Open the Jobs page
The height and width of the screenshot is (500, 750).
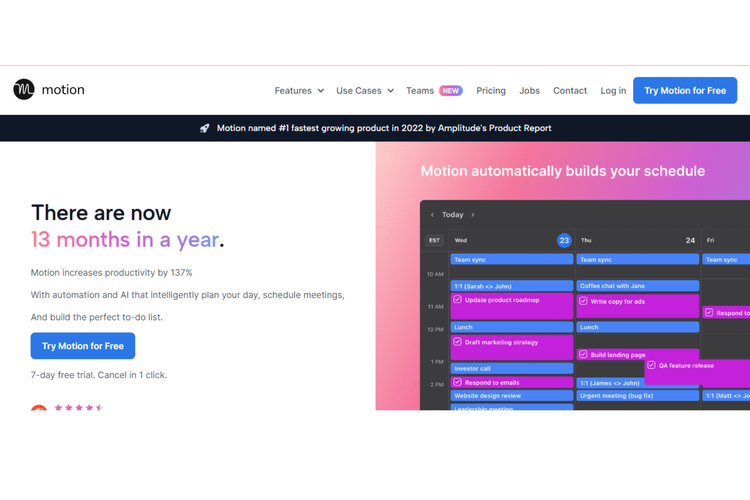[529, 90]
